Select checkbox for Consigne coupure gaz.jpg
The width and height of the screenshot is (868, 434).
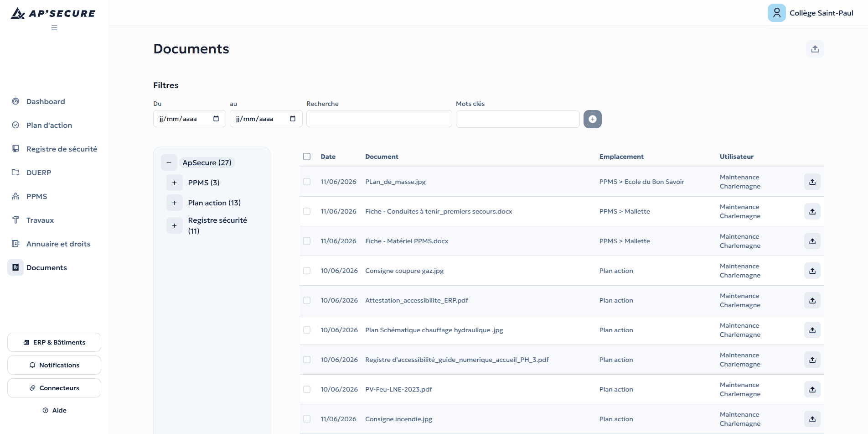(307, 271)
